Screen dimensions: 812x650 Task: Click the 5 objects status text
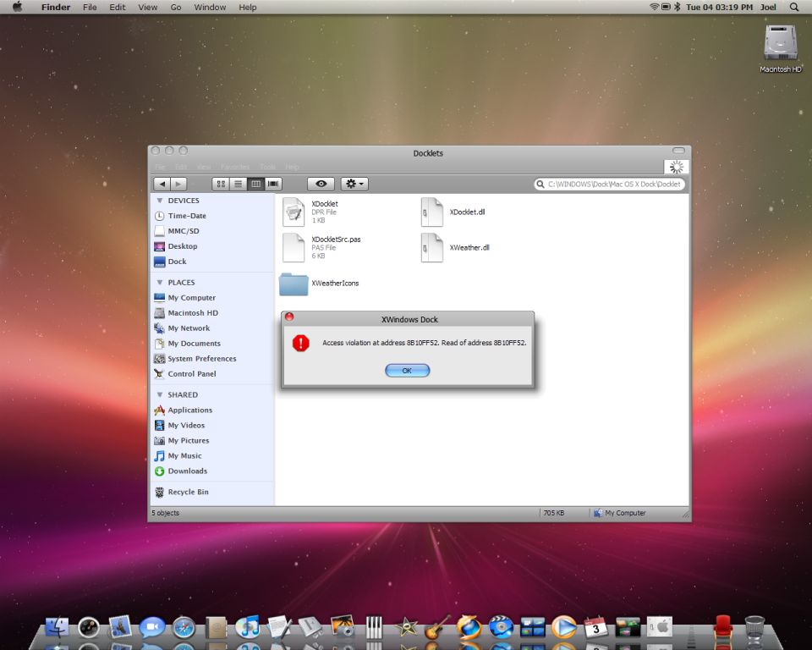[x=165, y=513]
